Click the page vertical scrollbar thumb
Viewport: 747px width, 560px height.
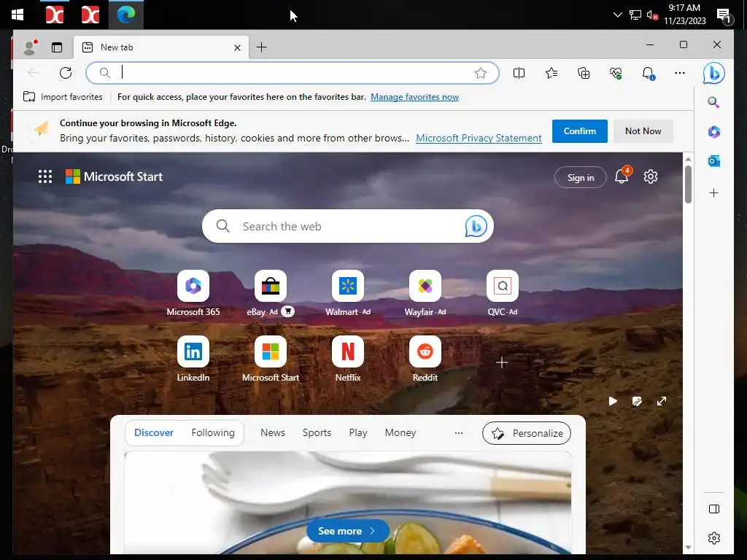tap(688, 184)
